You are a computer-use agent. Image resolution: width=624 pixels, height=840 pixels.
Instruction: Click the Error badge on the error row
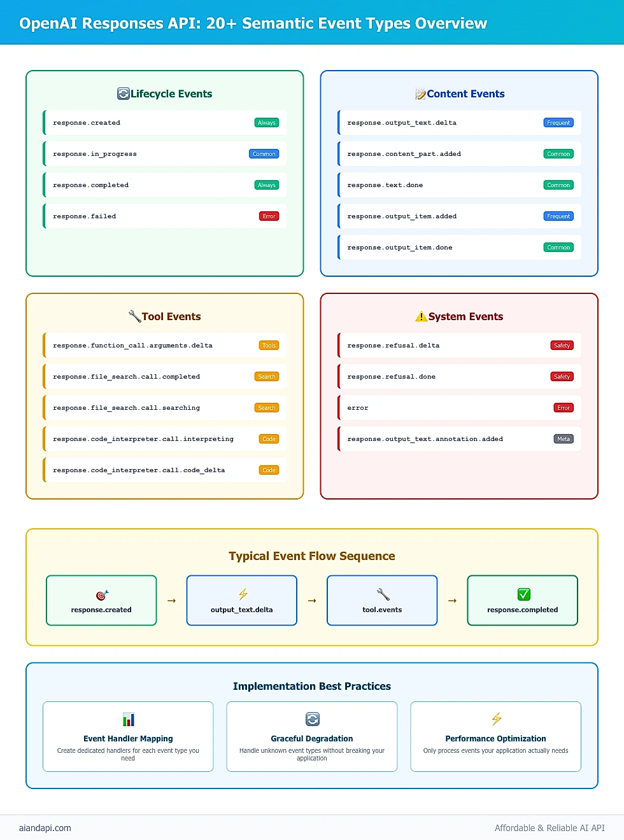[564, 408]
